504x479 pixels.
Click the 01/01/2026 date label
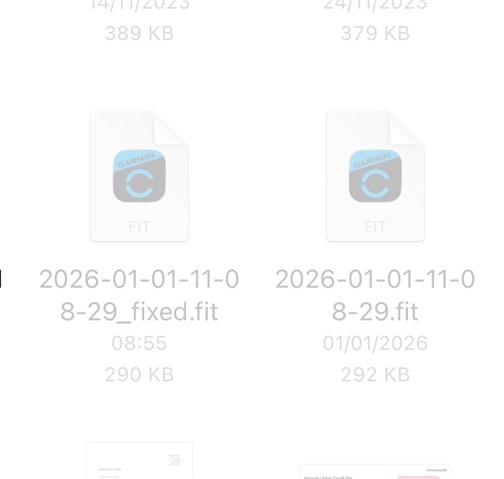point(375,343)
